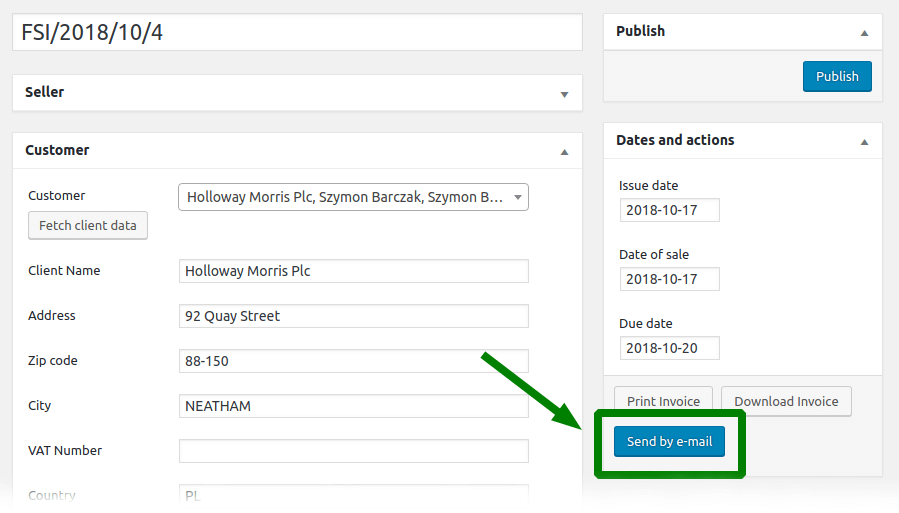Screen dimensions: 899x513
Task: Collapse the Dates and actions panel
Action: [864, 142]
